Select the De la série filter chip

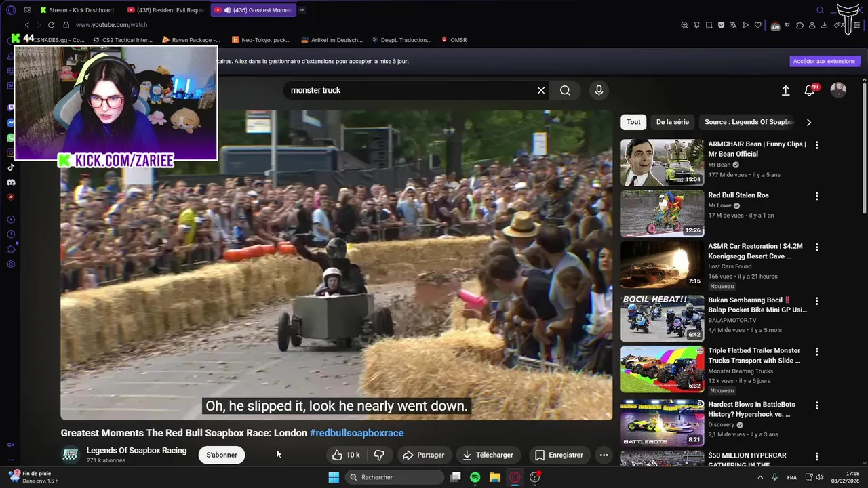coord(673,122)
